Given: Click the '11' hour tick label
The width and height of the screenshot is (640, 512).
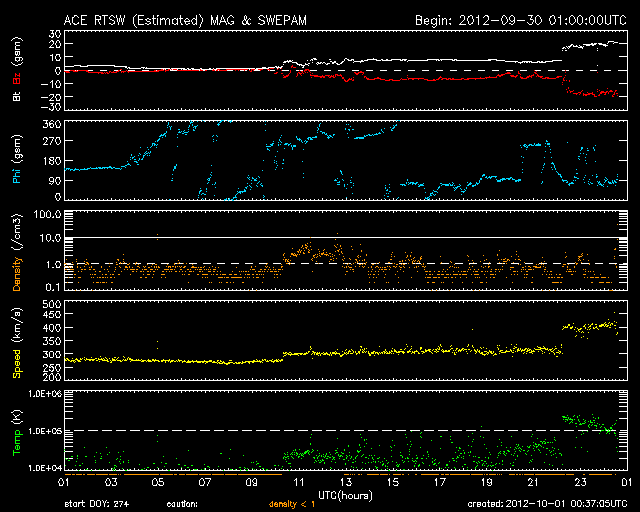Looking at the screenshot, I should pos(299,483).
